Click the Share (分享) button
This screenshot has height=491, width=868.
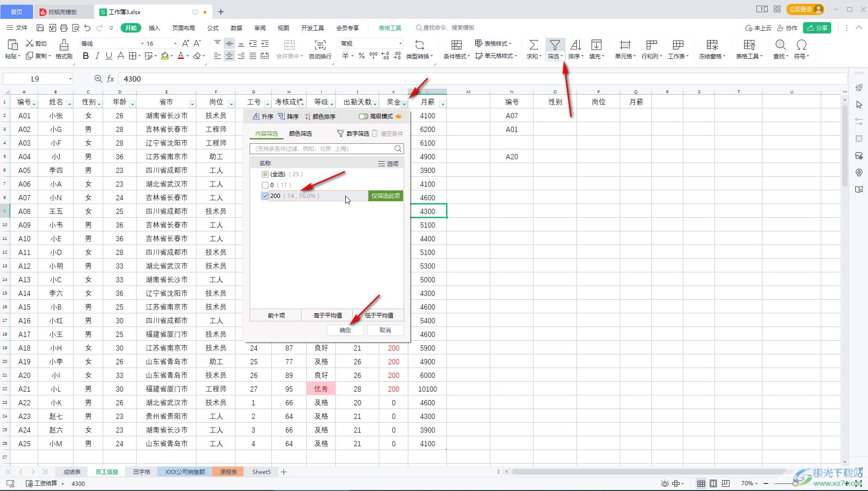(817, 28)
